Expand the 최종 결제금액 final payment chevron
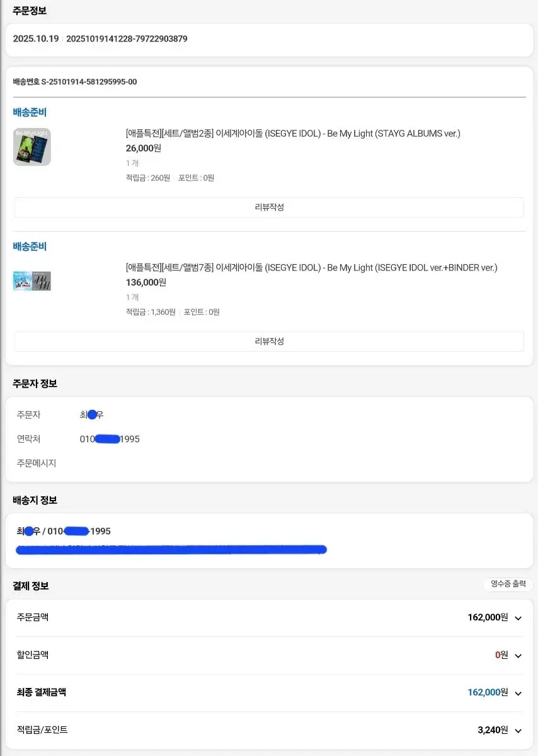The width and height of the screenshot is (538, 756). pos(518,692)
